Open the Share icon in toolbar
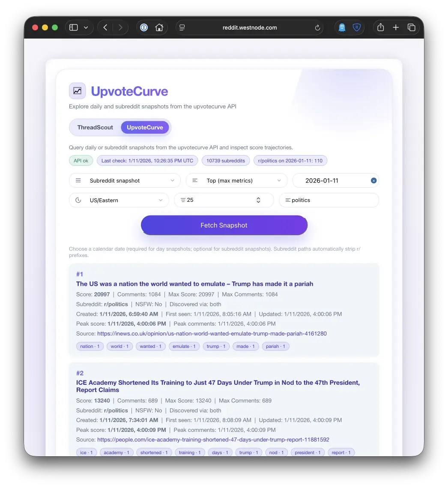The image size is (448, 488). [380, 27]
